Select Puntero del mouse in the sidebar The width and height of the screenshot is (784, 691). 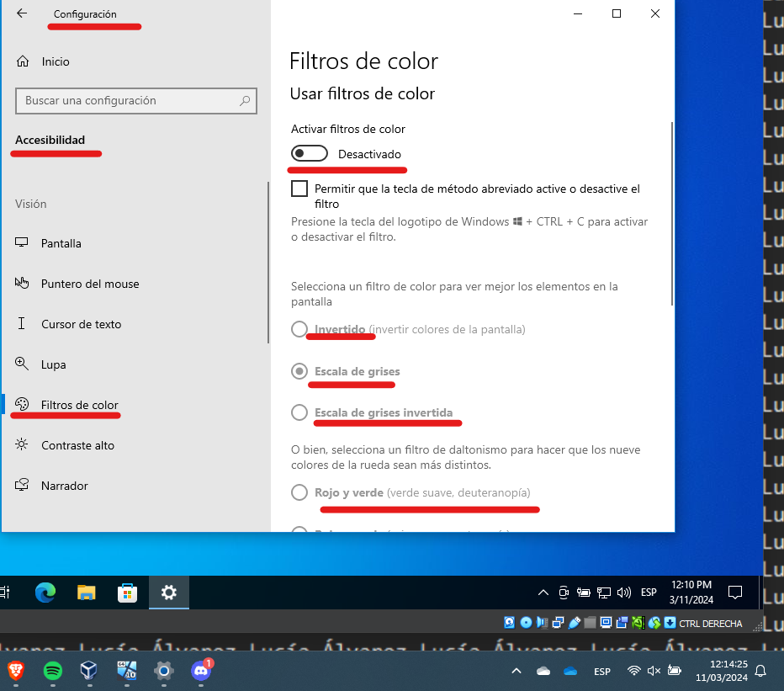(x=88, y=284)
